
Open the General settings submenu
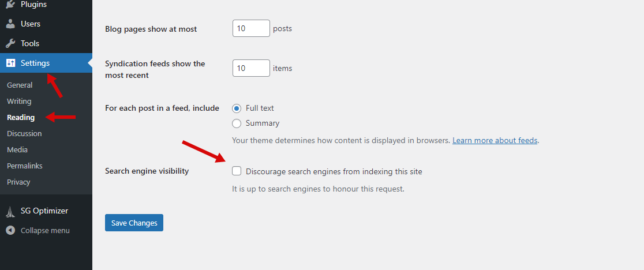point(20,85)
